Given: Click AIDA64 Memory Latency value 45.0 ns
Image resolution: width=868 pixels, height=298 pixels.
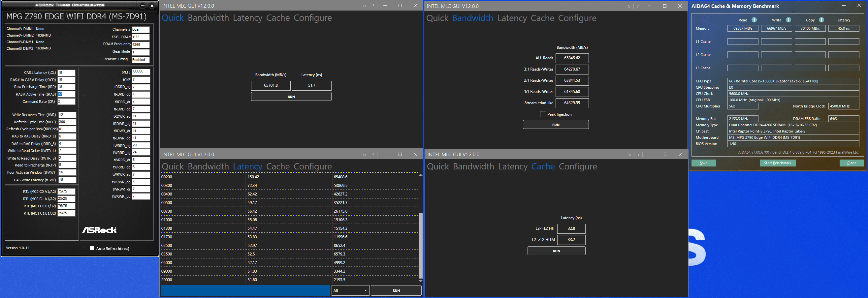Looking at the screenshot, I should point(844,28).
